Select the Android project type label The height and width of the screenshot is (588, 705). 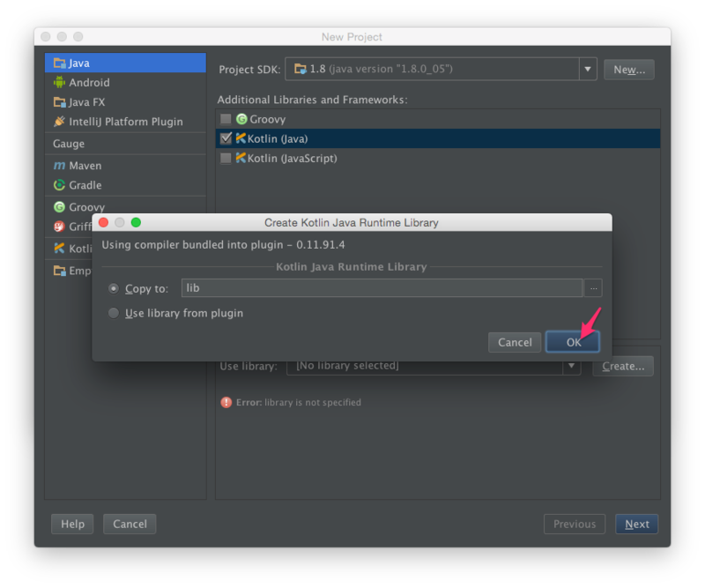click(90, 82)
